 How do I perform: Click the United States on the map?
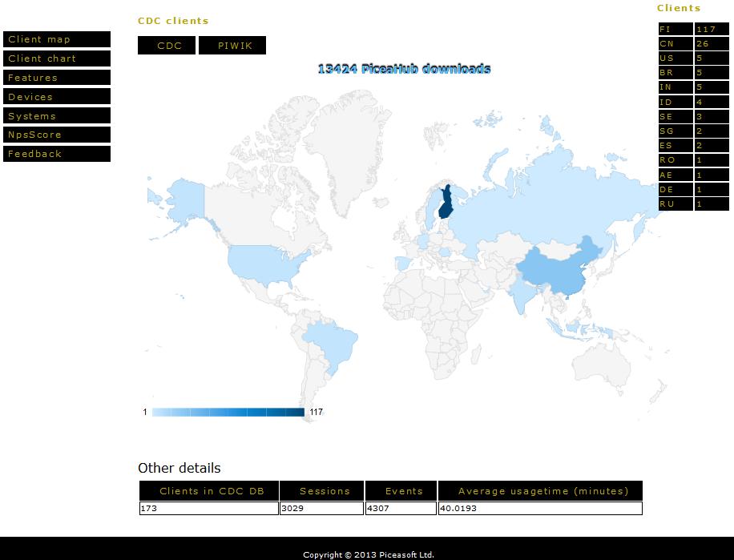click(264, 263)
